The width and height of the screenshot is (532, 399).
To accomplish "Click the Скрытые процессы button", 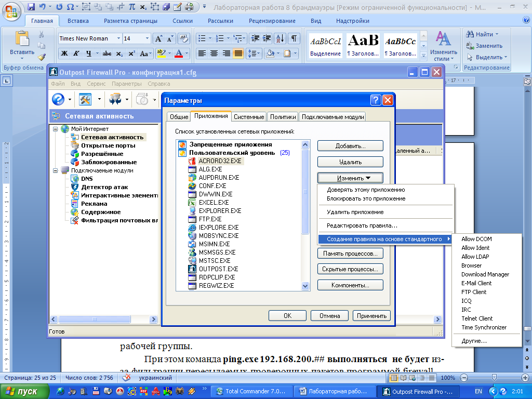I will click(x=350, y=269).
